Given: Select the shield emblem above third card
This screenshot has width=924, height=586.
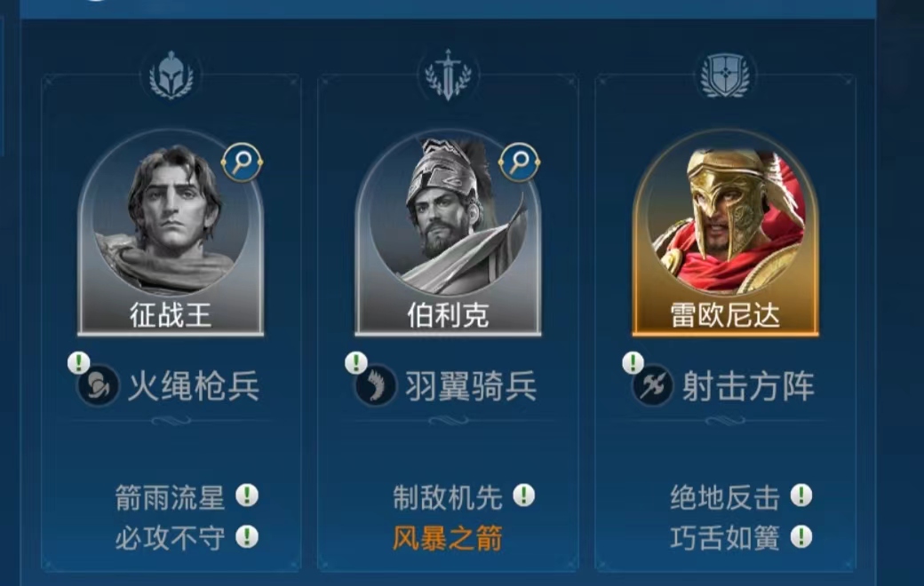Looking at the screenshot, I should coord(725,75).
